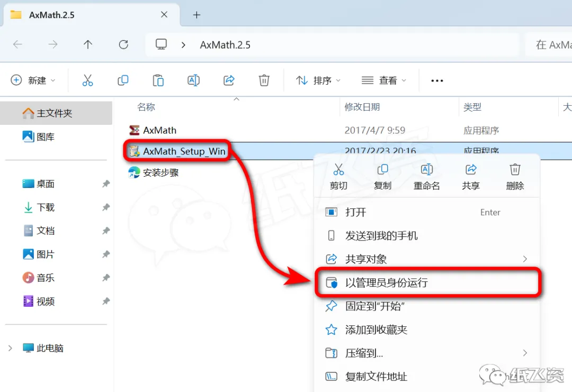Select 发送到我的手机 menu entry
This screenshot has height=392, width=572.
[427, 236]
